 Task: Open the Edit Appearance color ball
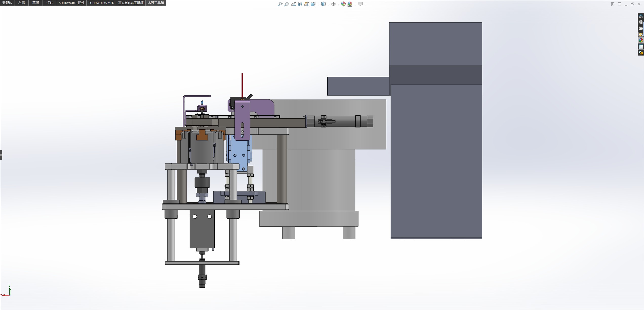[343, 4]
